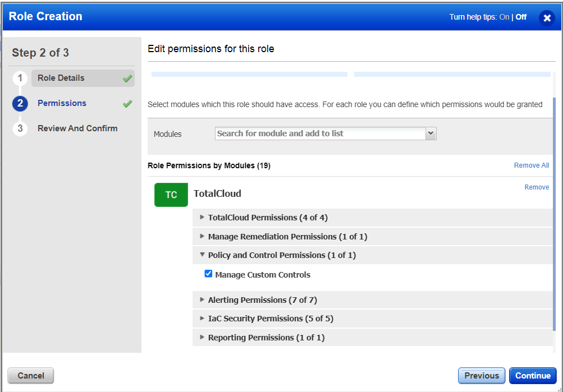Select the Role Details step
Image resolution: width=563 pixels, height=392 pixels.
(62, 78)
